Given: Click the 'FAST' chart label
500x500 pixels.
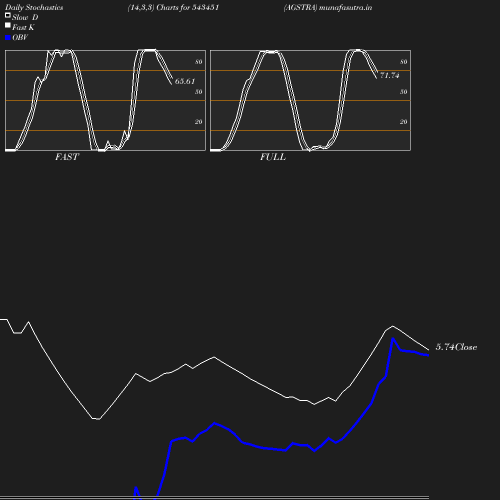Looking at the screenshot, I should pos(67,157).
